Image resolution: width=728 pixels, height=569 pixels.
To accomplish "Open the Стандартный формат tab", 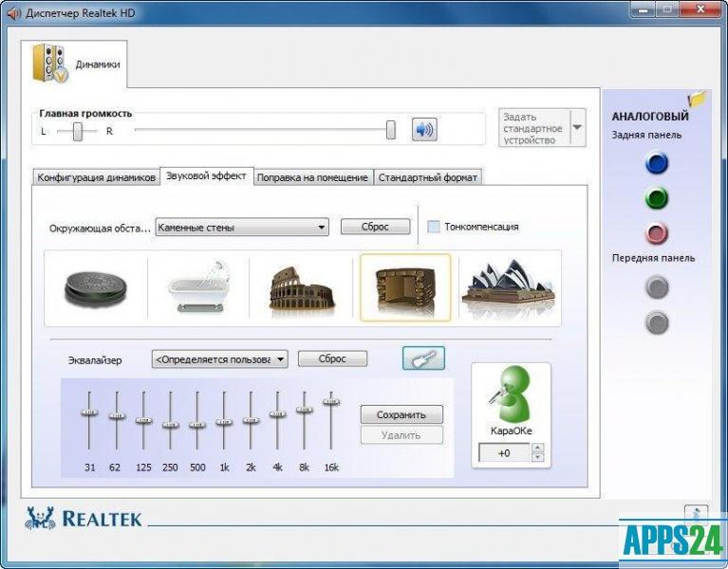I will 428,177.
